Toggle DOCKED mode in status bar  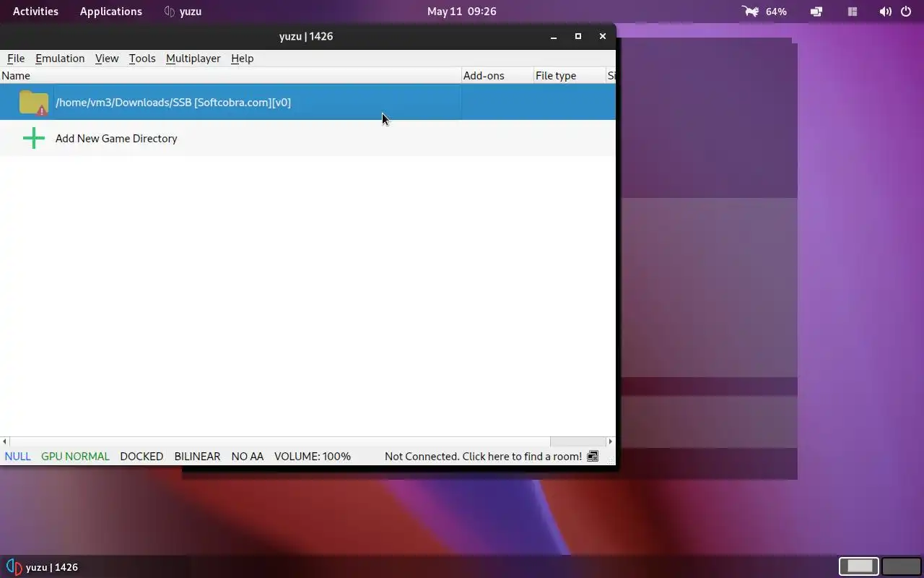click(x=141, y=457)
